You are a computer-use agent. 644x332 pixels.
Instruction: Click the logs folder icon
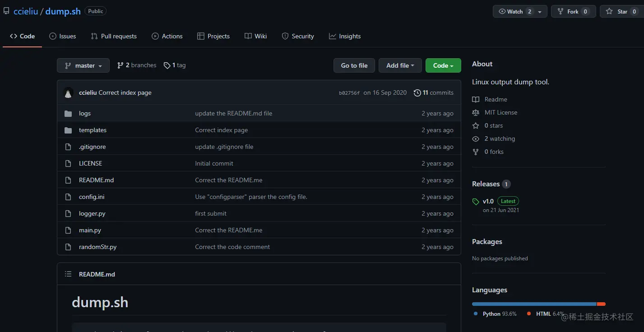[68, 114]
